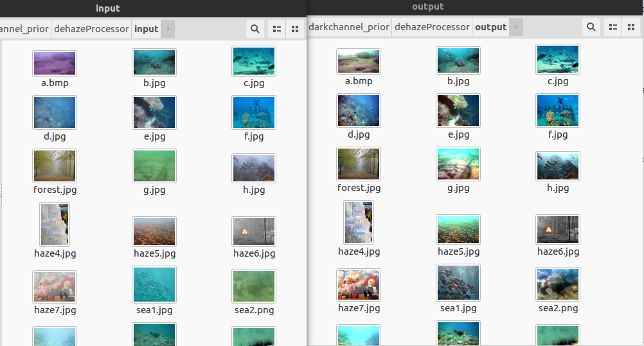Go to dehazeProcessor folder in input window
This screenshot has height=346, width=644.
click(91, 29)
